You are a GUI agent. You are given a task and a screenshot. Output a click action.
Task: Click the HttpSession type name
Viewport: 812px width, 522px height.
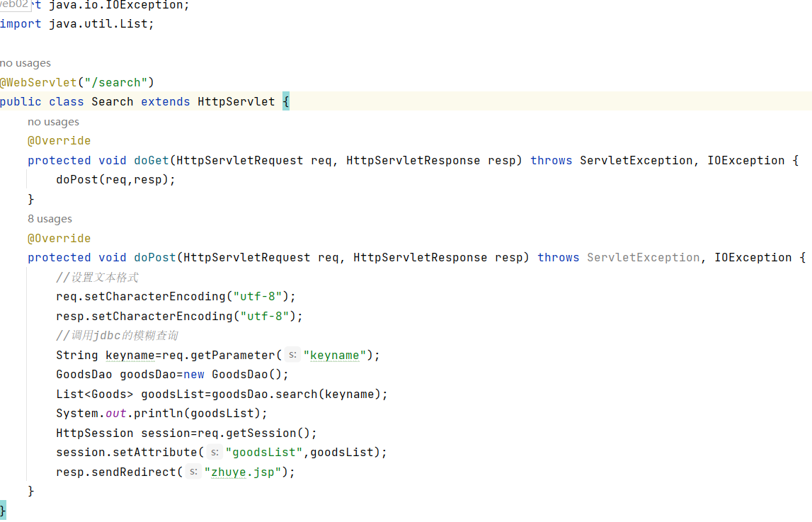94,433
